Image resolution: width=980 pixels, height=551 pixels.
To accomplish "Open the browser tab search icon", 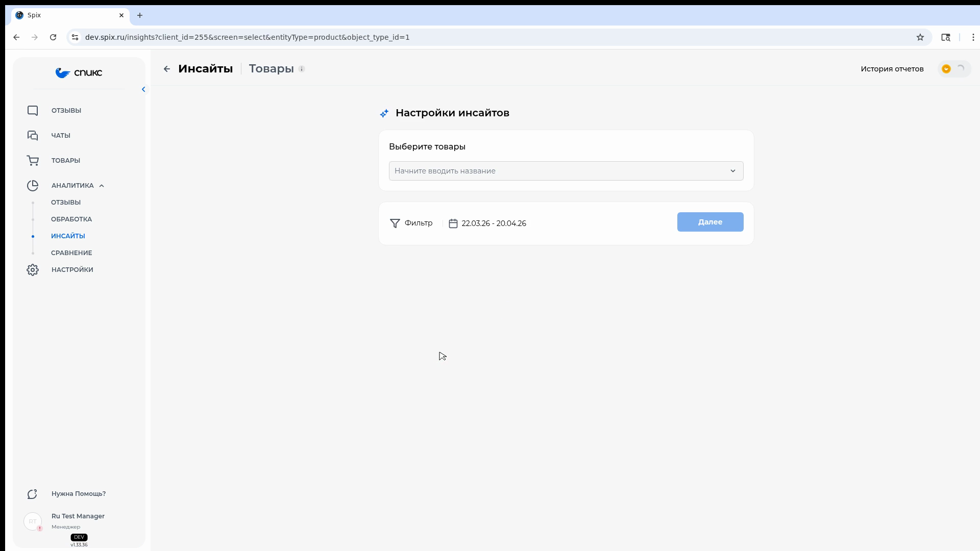I will (x=946, y=37).
